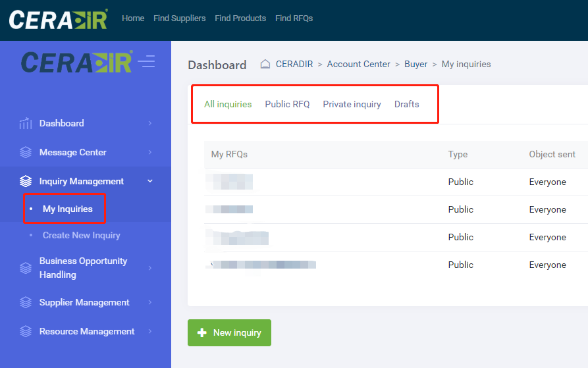The width and height of the screenshot is (588, 368).
Task: Click the Supplier Management layers icon
Action: coord(26,302)
